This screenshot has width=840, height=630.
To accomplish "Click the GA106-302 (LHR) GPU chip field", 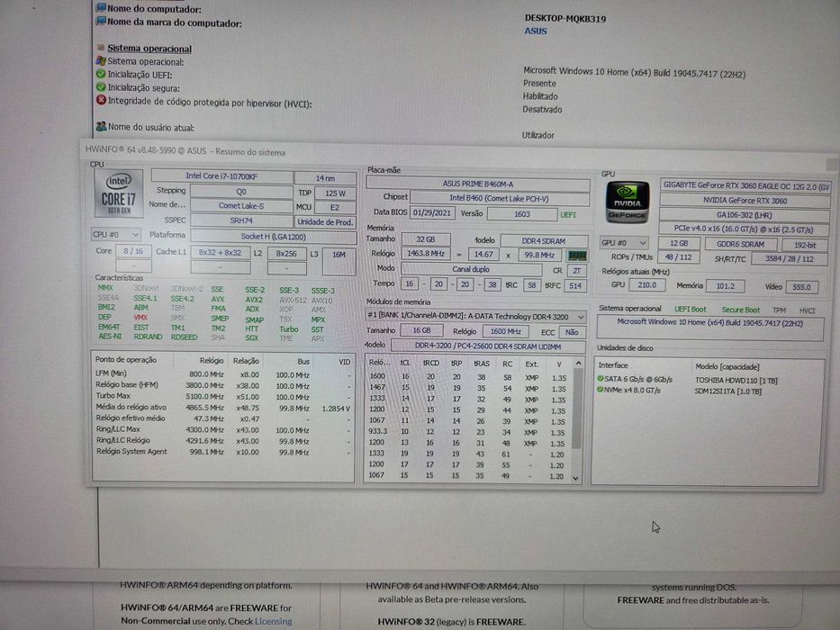I will pos(744,215).
